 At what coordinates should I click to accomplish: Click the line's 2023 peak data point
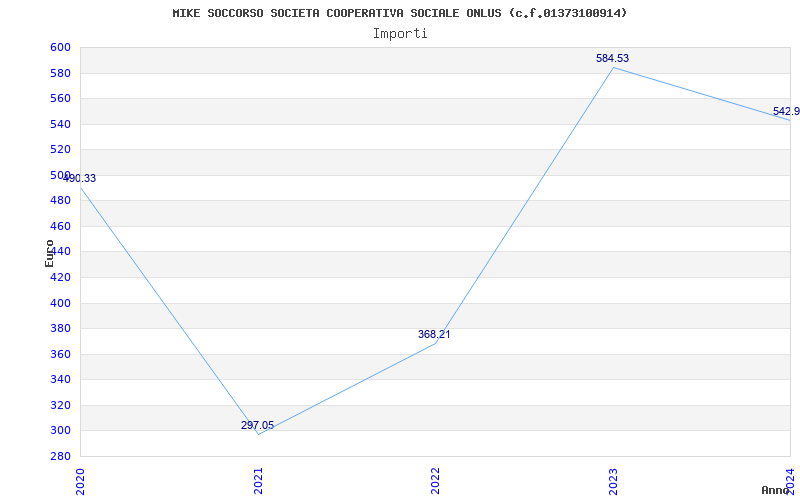coord(613,67)
